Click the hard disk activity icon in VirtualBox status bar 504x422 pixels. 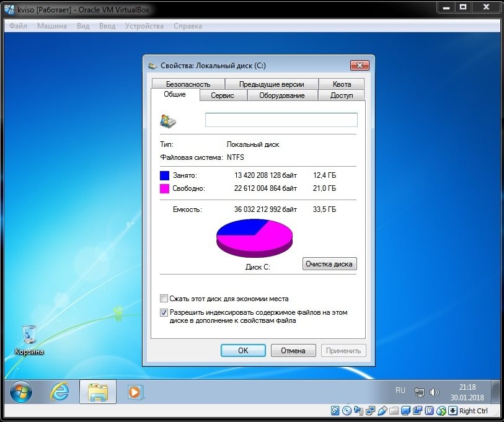pos(335,410)
